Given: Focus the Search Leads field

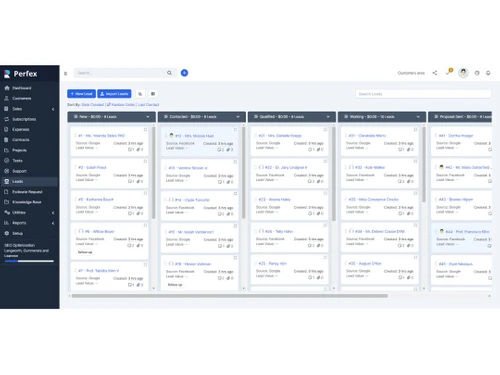Looking at the screenshot, I should click(423, 94).
